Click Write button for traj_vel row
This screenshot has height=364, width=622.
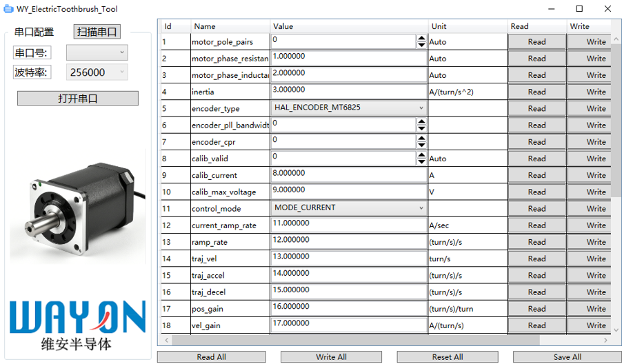pyautogui.click(x=595, y=259)
